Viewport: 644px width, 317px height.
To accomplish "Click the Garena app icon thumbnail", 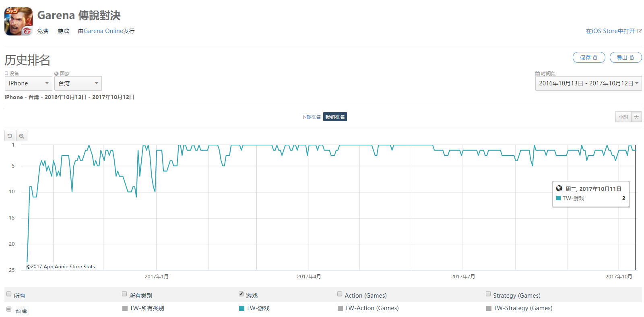I will [19, 21].
